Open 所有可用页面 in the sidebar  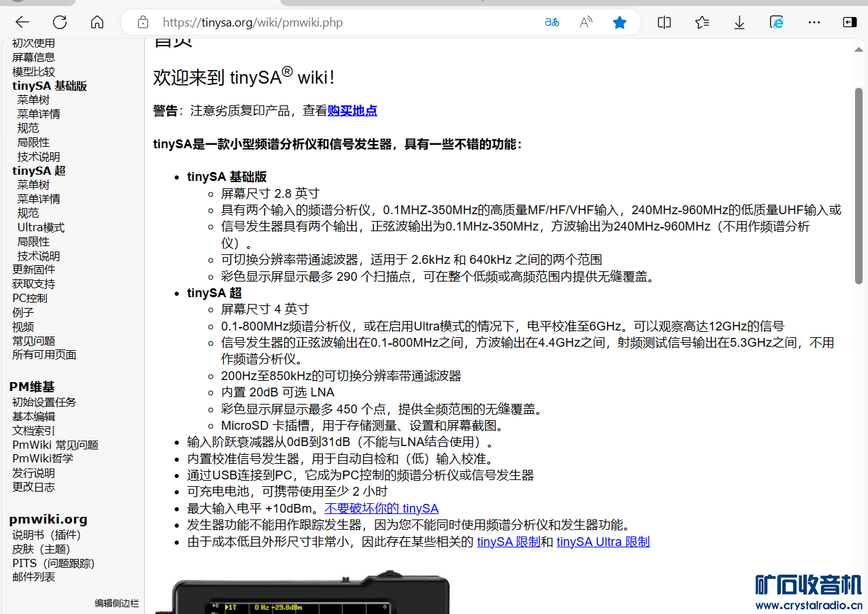[x=44, y=355]
